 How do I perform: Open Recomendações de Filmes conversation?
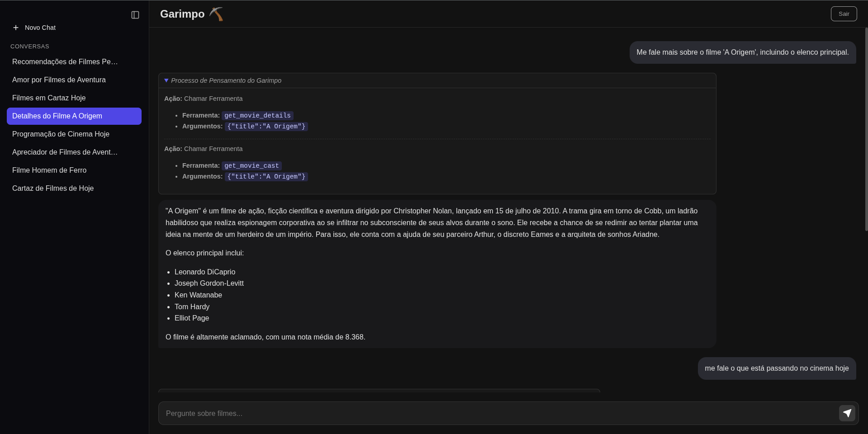pyautogui.click(x=65, y=62)
